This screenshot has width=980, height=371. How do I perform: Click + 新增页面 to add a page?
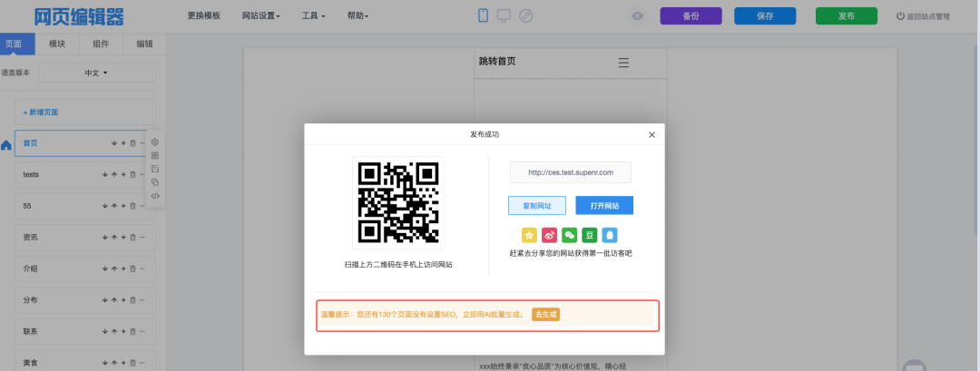tap(85, 112)
